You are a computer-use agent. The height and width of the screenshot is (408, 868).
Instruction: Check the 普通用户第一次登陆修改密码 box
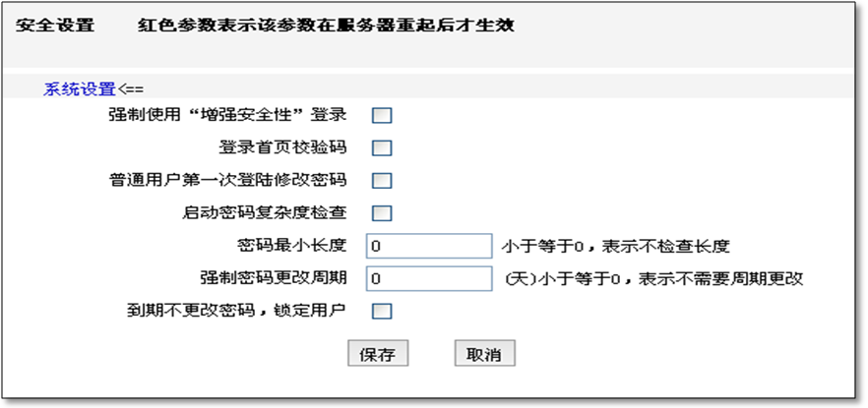(382, 181)
